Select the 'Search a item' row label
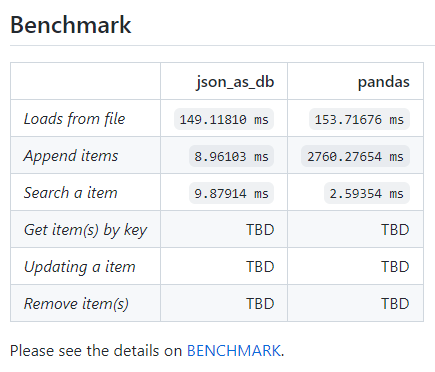Image resolution: width=435 pixels, height=372 pixels. [x=71, y=193]
